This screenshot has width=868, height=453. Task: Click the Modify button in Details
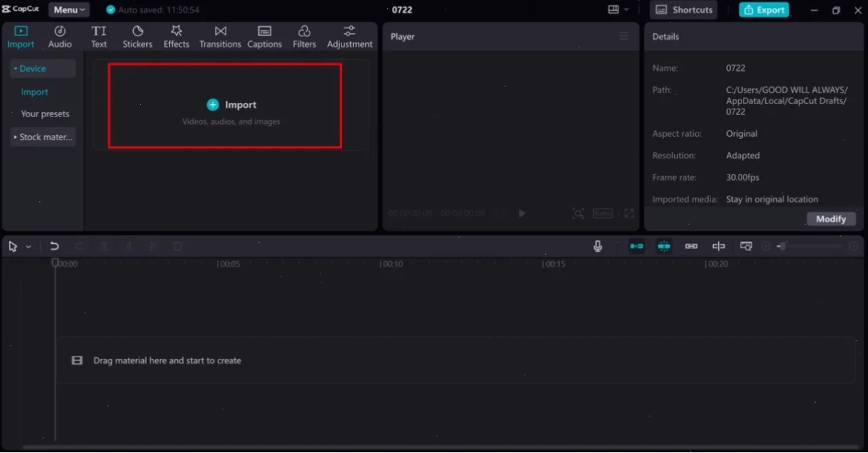click(831, 219)
